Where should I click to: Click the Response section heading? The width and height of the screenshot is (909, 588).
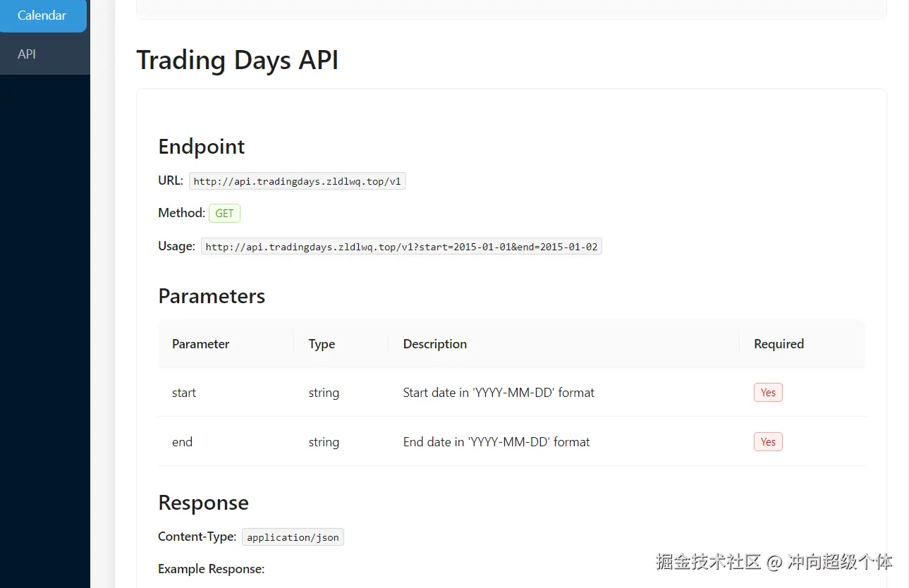(x=203, y=503)
